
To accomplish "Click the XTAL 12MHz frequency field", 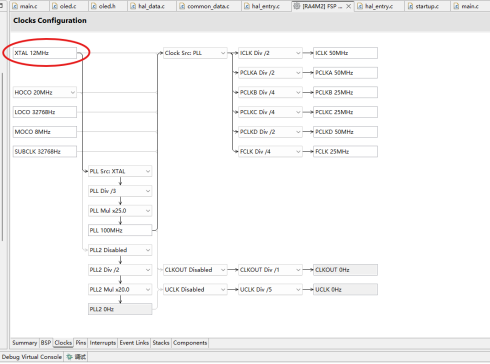I will coord(45,53).
